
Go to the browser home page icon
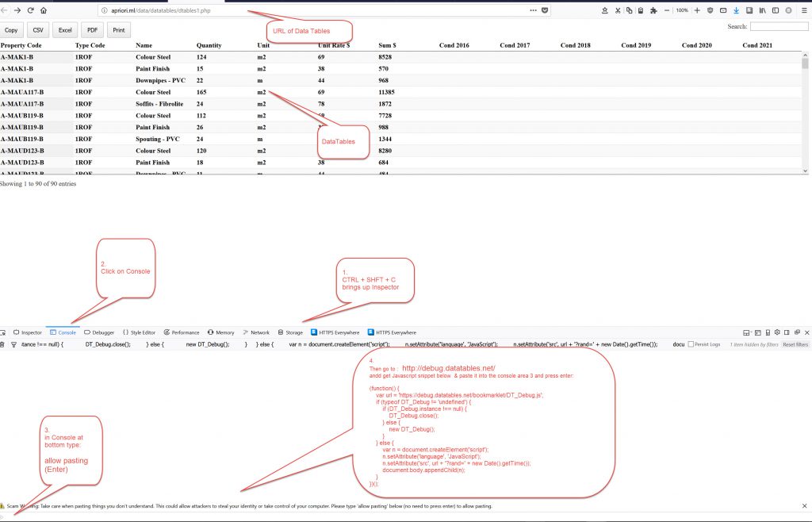click(43, 11)
